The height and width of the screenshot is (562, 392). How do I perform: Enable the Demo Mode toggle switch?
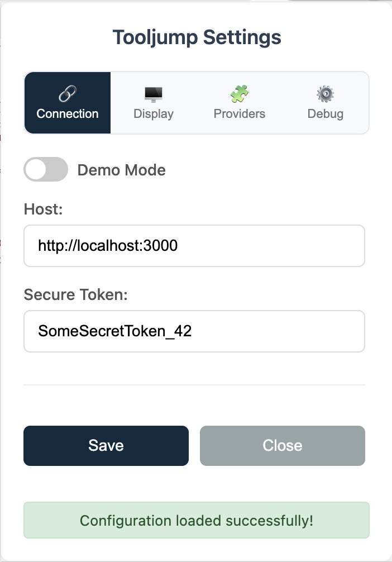pos(46,169)
